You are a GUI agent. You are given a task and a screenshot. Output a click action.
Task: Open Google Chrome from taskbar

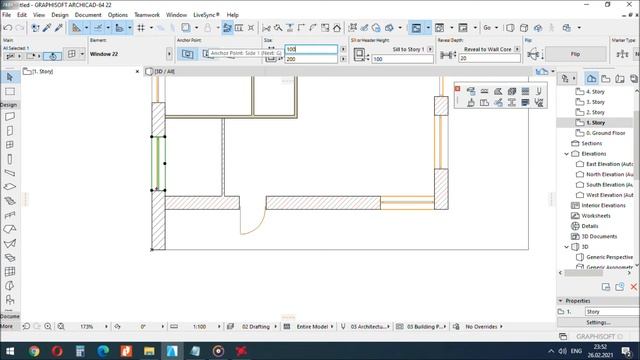coord(34,351)
